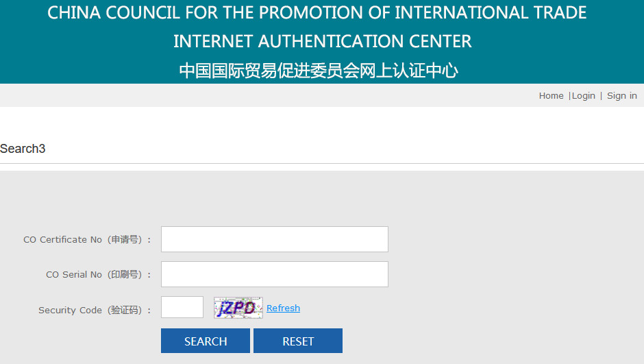Click the gray navigation strip beside Home
The height and width of the screenshot is (364, 644).
coord(267,96)
